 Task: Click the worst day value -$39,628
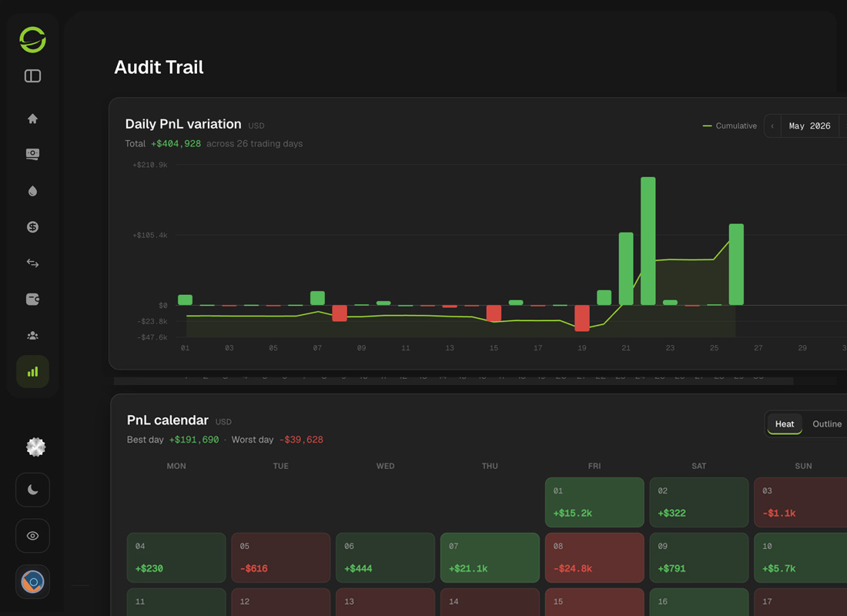[x=301, y=440]
